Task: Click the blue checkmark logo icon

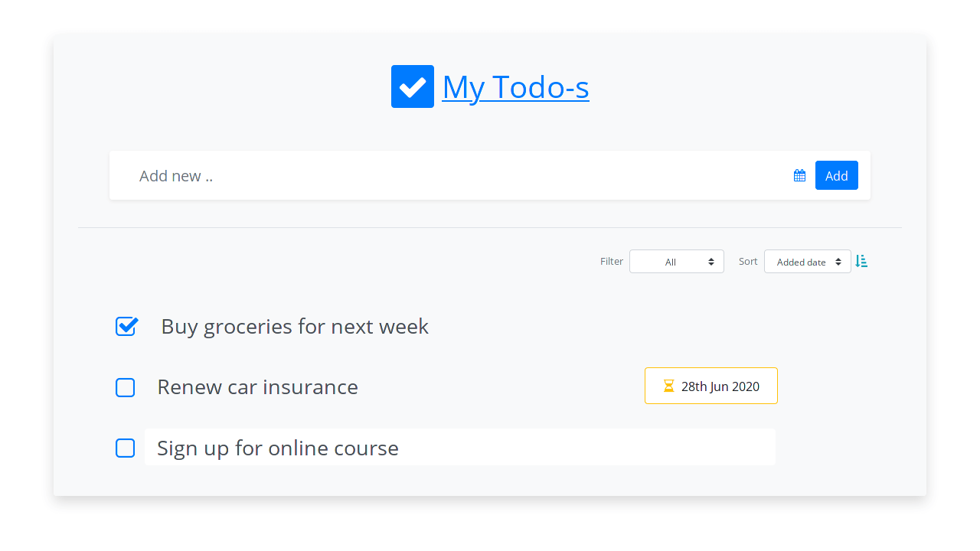Action: pos(413,86)
